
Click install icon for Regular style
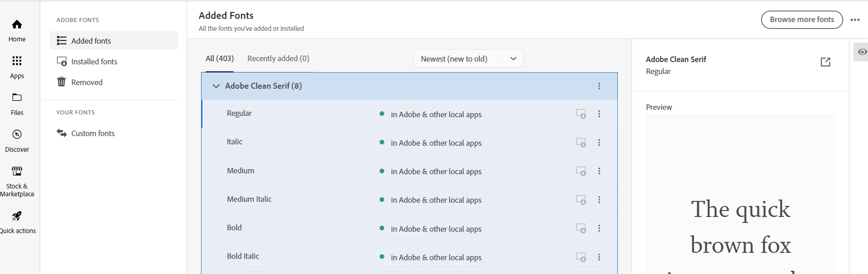581,114
